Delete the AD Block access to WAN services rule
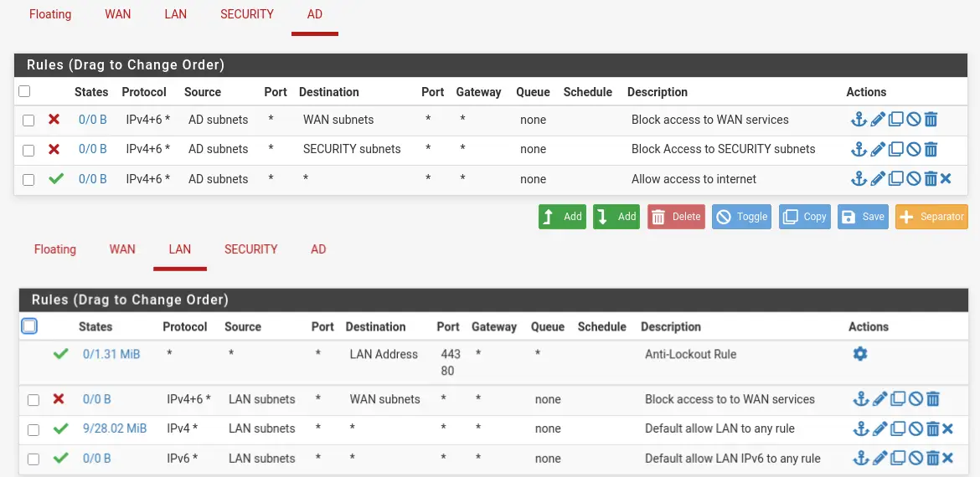Viewport: 980px width, 477px height. tap(931, 120)
